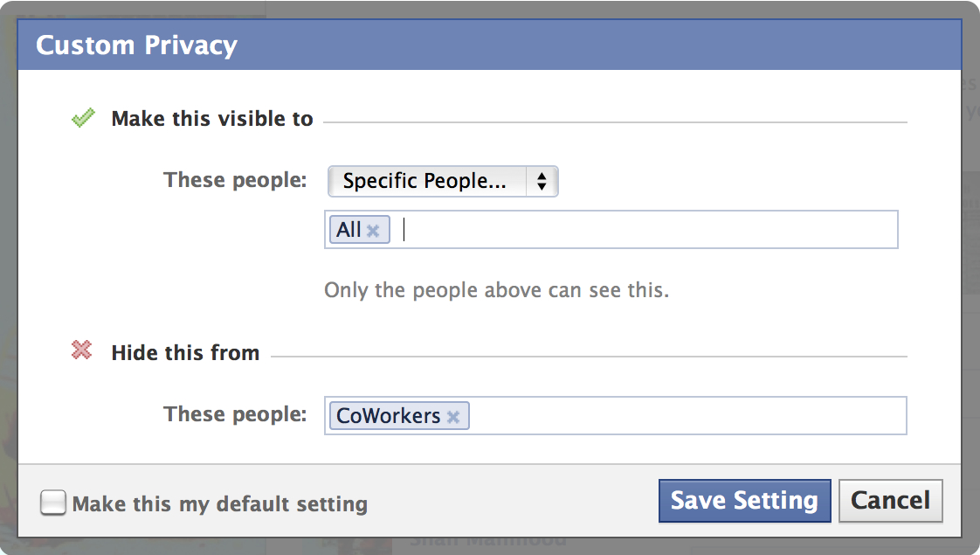The width and height of the screenshot is (980, 555).
Task: Click the red X beside Hide this from
Action: click(82, 351)
